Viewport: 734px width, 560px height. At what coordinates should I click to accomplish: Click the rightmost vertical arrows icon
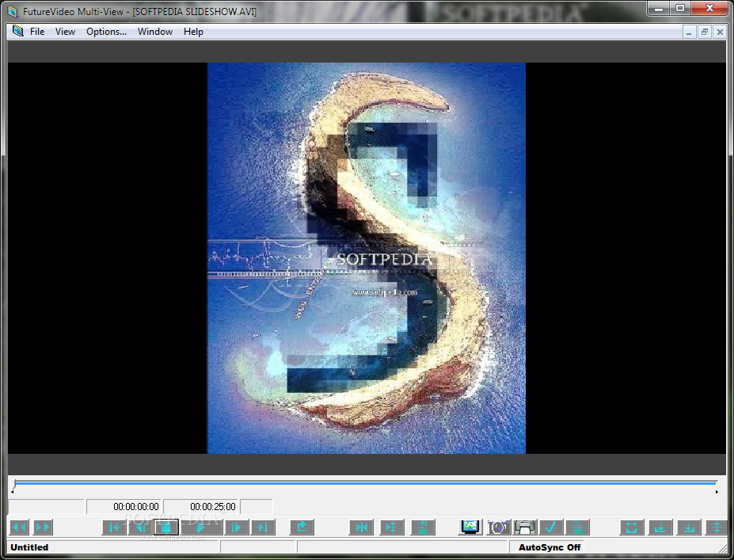click(x=717, y=528)
